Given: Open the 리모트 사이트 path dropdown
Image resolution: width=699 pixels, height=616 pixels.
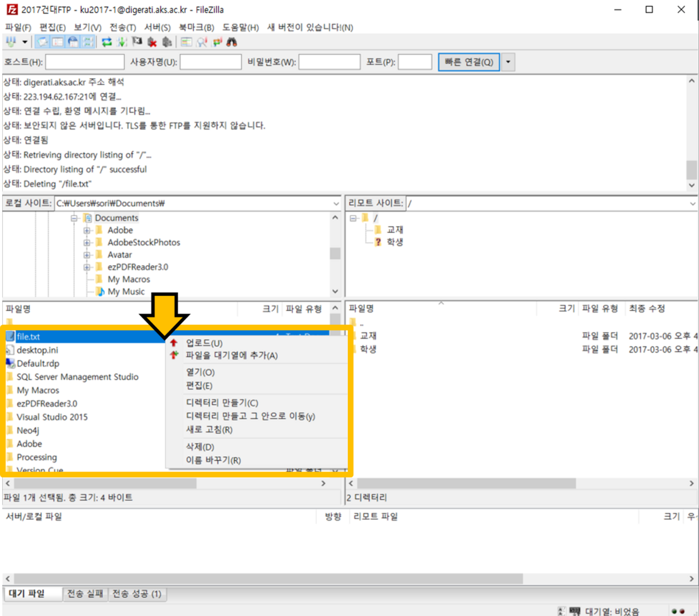Looking at the screenshot, I should pos(692,203).
